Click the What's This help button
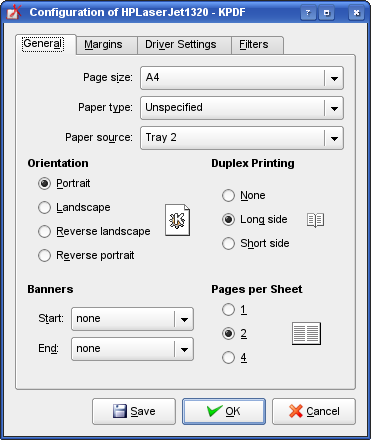 coord(308,13)
